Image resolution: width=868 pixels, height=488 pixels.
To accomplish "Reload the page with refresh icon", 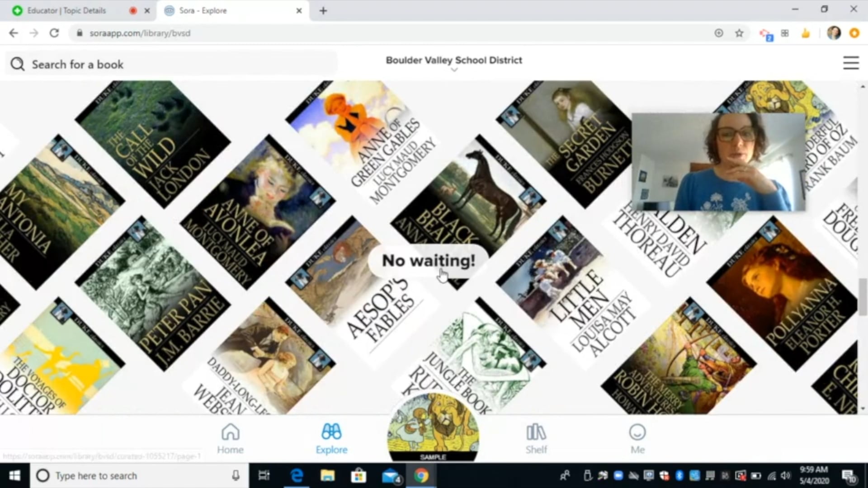I will [54, 33].
